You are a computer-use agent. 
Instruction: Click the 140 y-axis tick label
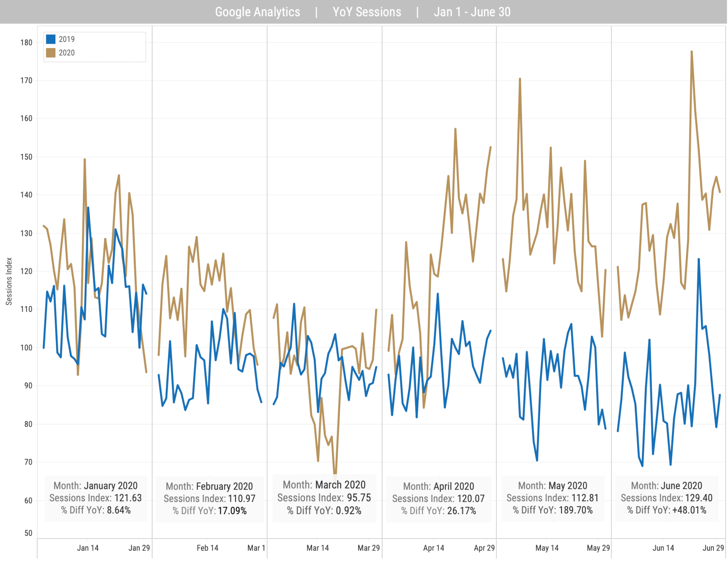tap(26, 195)
